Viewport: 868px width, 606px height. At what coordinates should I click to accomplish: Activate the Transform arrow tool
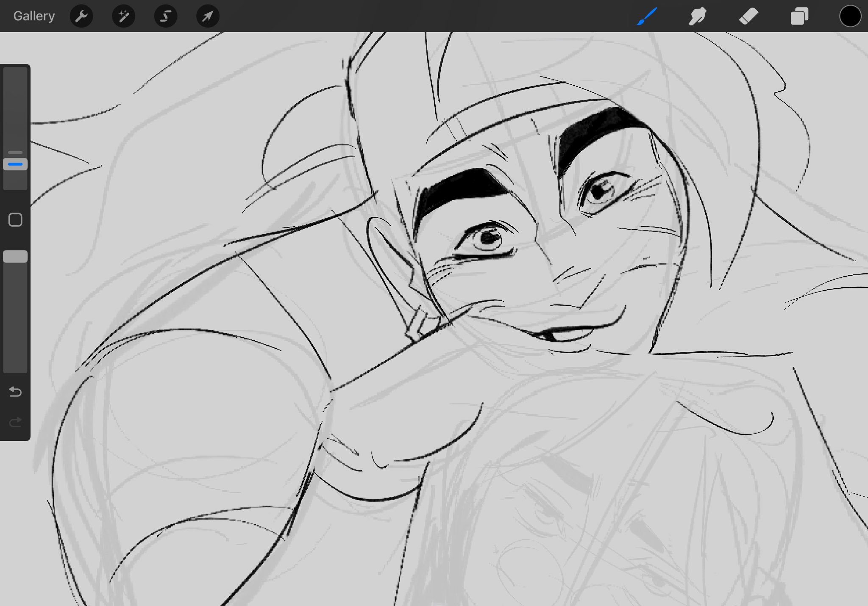208,16
